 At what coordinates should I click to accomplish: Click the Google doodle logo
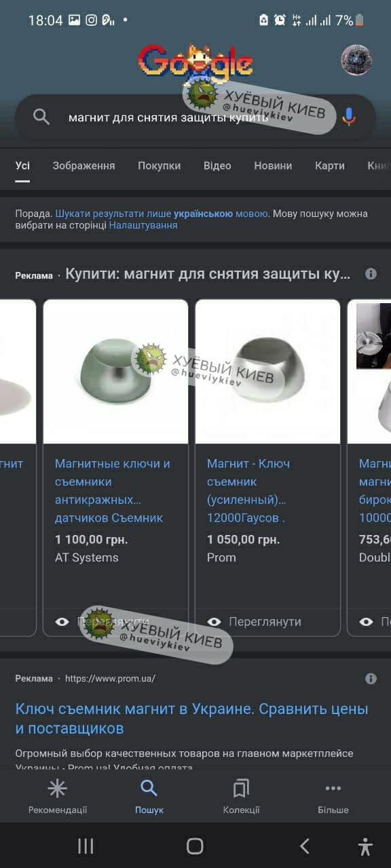click(195, 62)
